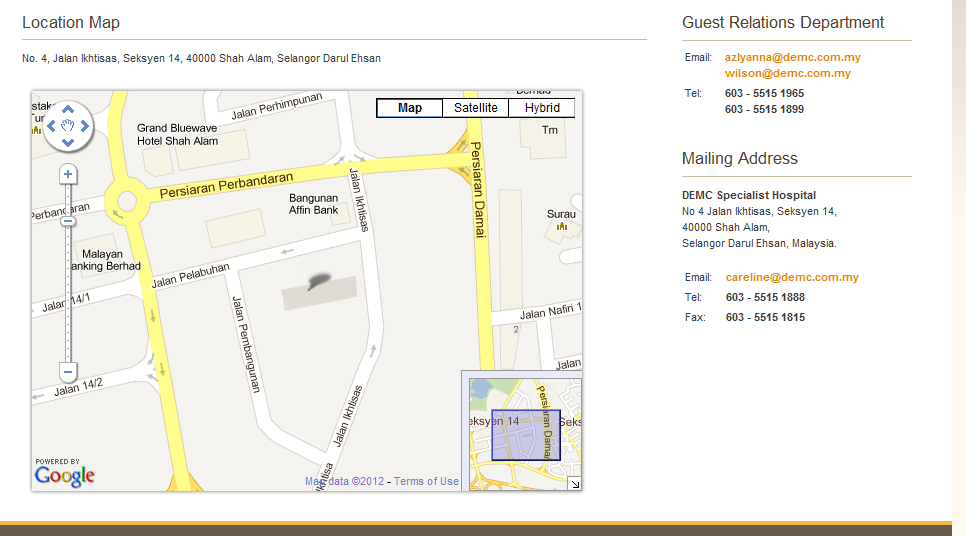This screenshot has height=536, width=966.
Task: Click the DEMC Specialist Hospital name
Action: point(749,195)
